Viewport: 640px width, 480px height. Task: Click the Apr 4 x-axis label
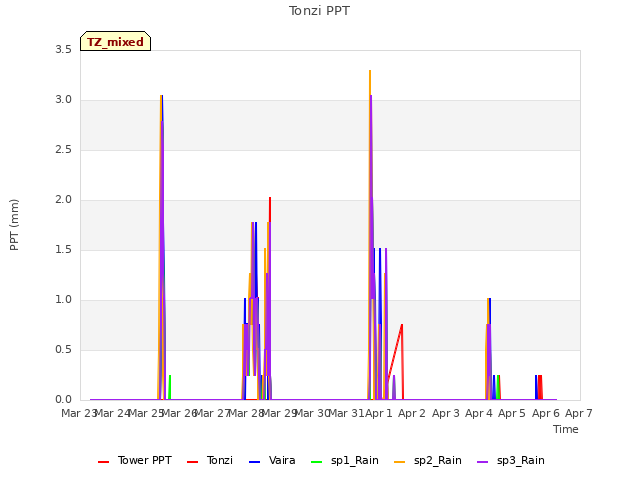pos(479,413)
